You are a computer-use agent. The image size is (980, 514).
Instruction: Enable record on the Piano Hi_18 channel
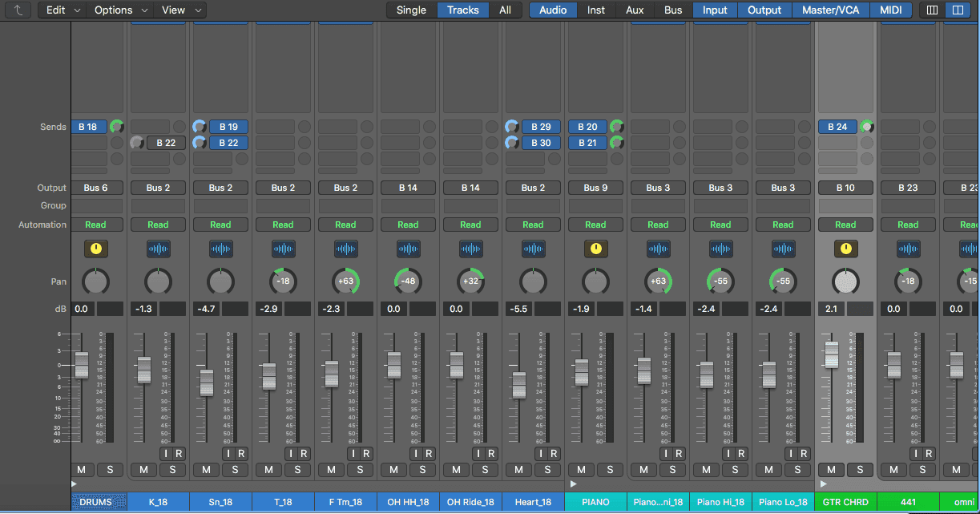741,454
